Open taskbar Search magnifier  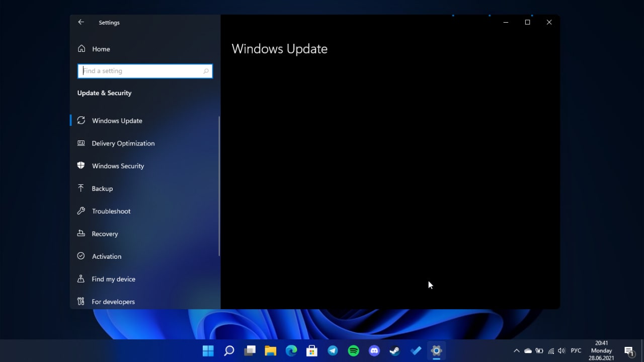229,351
